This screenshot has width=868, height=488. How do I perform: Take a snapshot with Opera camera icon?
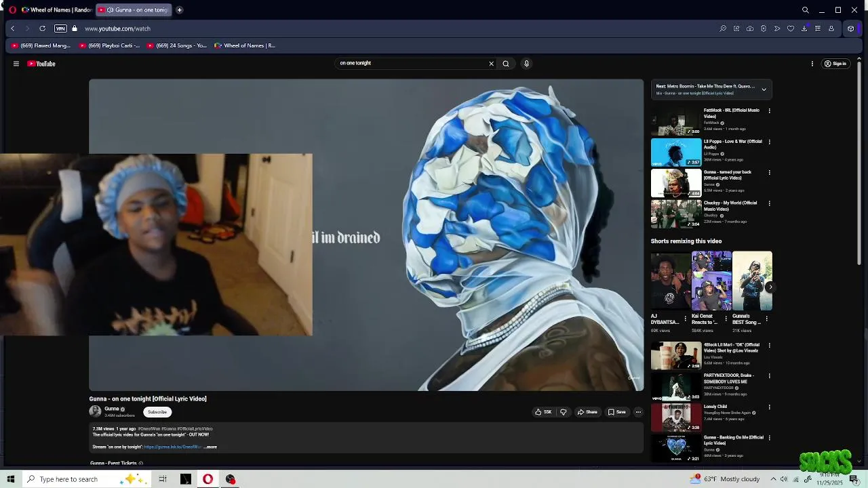pyautogui.click(x=750, y=28)
